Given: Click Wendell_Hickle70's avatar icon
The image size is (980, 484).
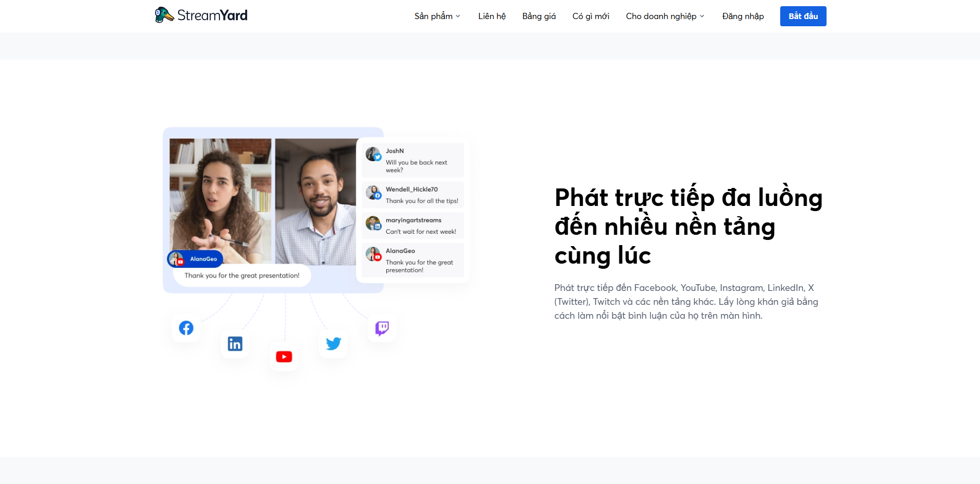Looking at the screenshot, I should pyautogui.click(x=373, y=193).
